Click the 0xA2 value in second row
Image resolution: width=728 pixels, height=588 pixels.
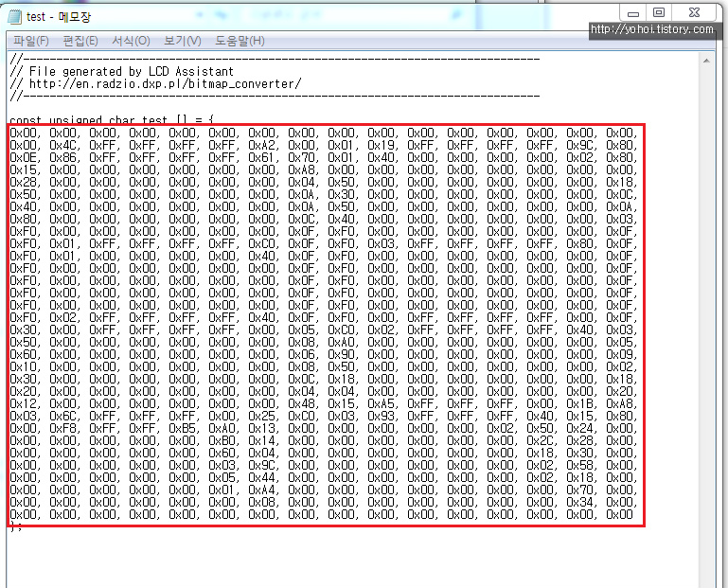tap(262, 146)
